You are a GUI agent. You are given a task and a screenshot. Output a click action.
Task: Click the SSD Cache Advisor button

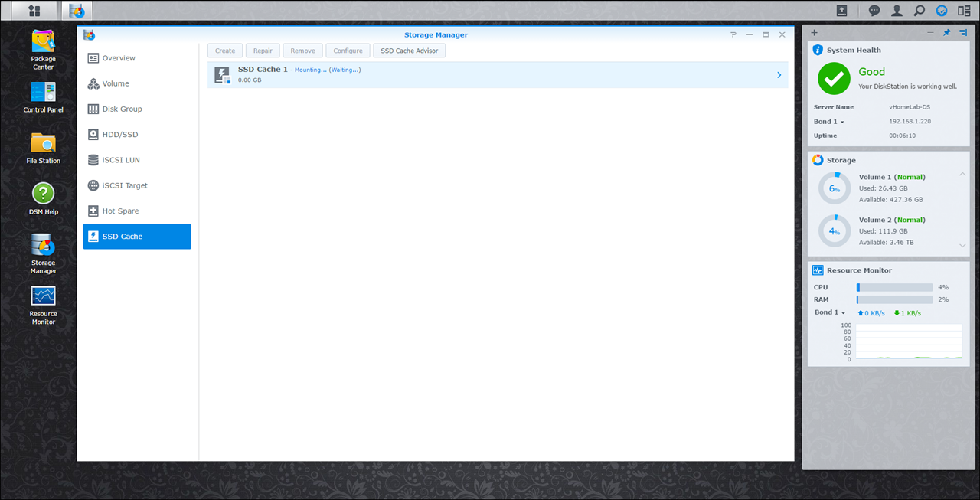(x=409, y=51)
